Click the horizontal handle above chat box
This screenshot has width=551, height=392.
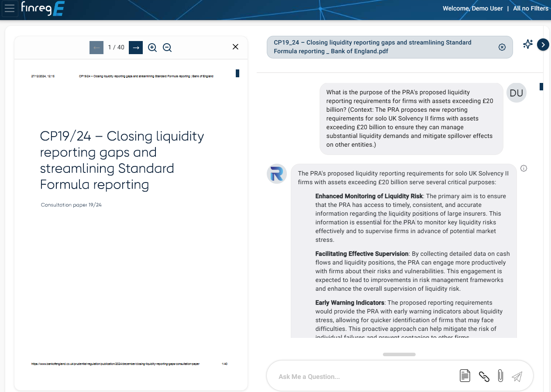point(399,354)
